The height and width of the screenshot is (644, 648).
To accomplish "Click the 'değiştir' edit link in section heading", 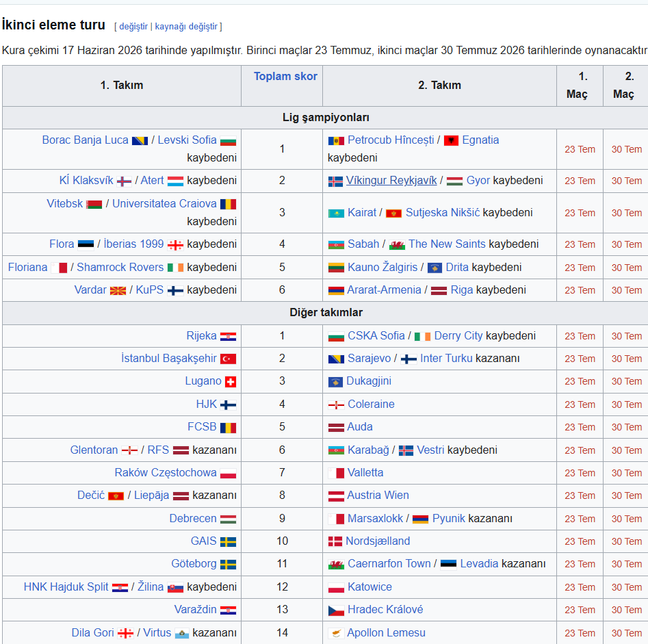I will [133, 27].
